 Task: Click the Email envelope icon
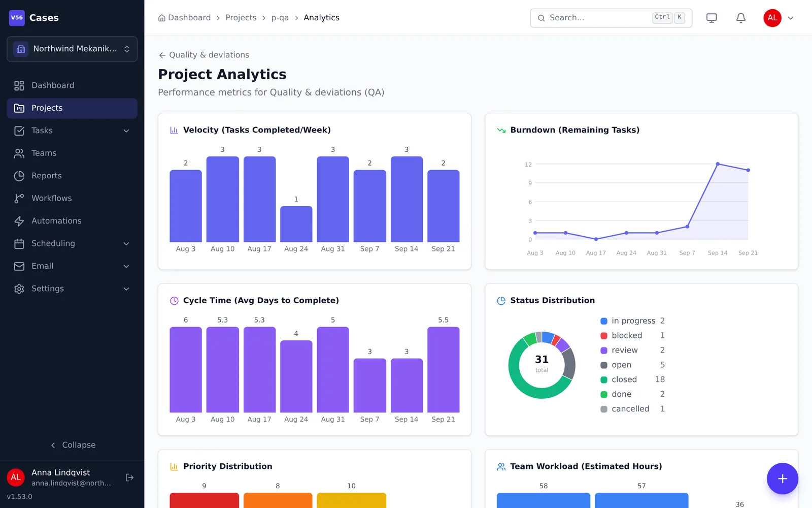pyautogui.click(x=19, y=266)
